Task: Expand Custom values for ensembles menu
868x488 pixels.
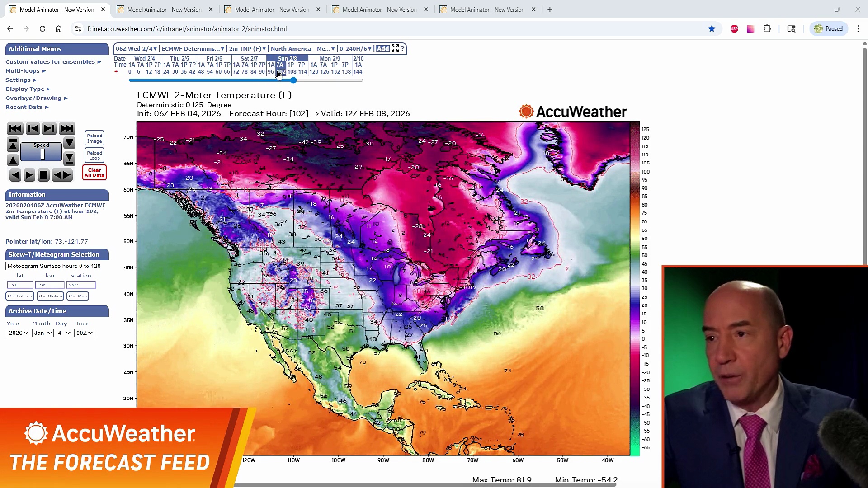Action: [53, 62]
